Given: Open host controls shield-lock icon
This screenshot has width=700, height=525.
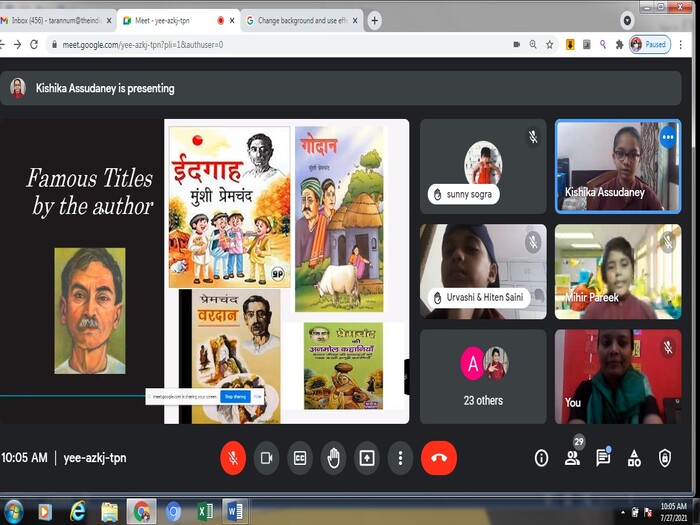Looking at the screenshot, I should (665, 458).
